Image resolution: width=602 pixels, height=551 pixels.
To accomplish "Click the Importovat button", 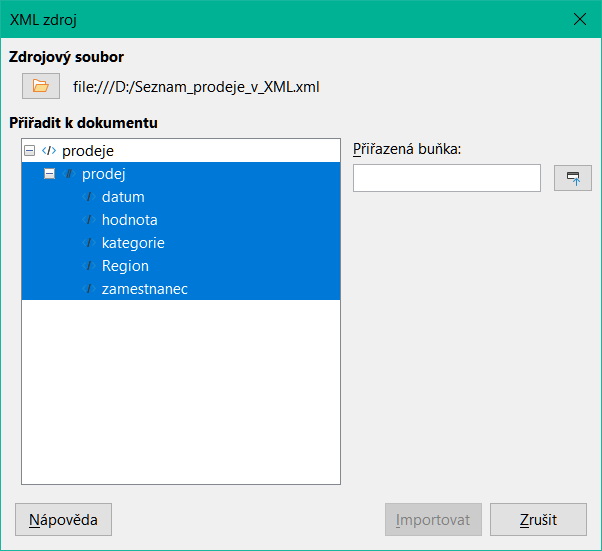I will (433, 520).
